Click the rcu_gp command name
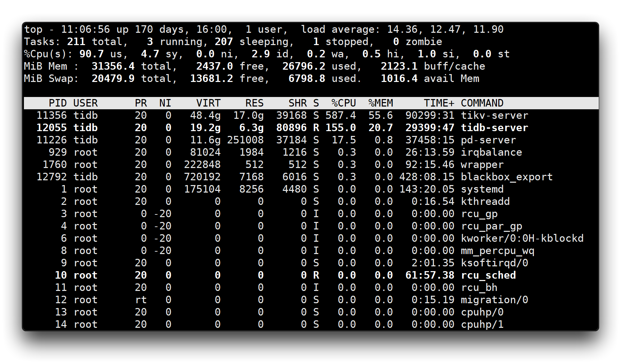The height and width of the screenshot is (364, 621). pyautogui.click(x=479, y=214)
